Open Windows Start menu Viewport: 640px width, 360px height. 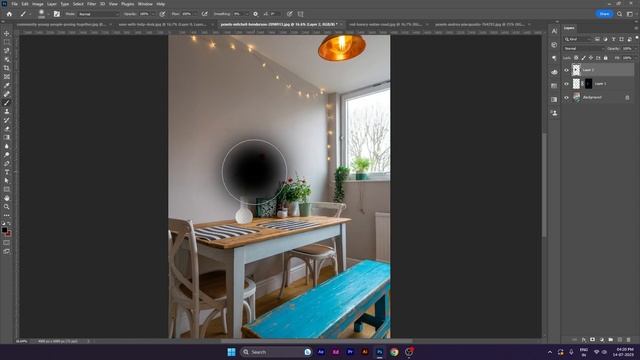pyautogui.click(x=231, y=352)
